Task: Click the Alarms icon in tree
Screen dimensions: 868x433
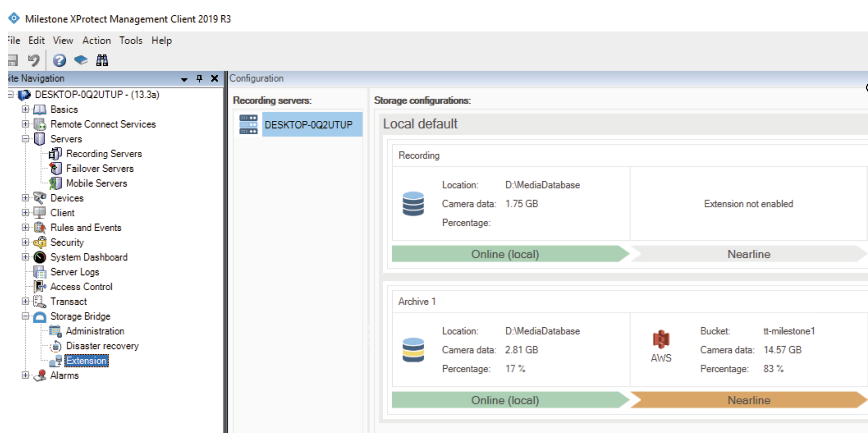Action: point(40,375)
